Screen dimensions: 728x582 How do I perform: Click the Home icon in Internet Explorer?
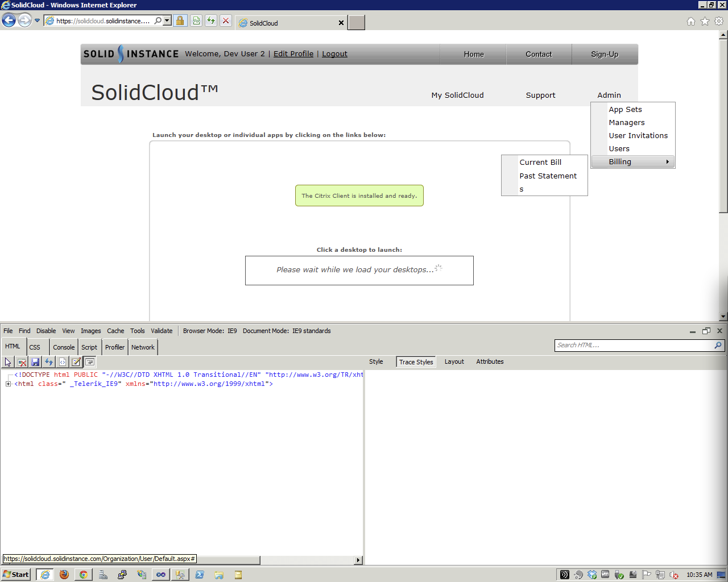click(x=691, y=22)
